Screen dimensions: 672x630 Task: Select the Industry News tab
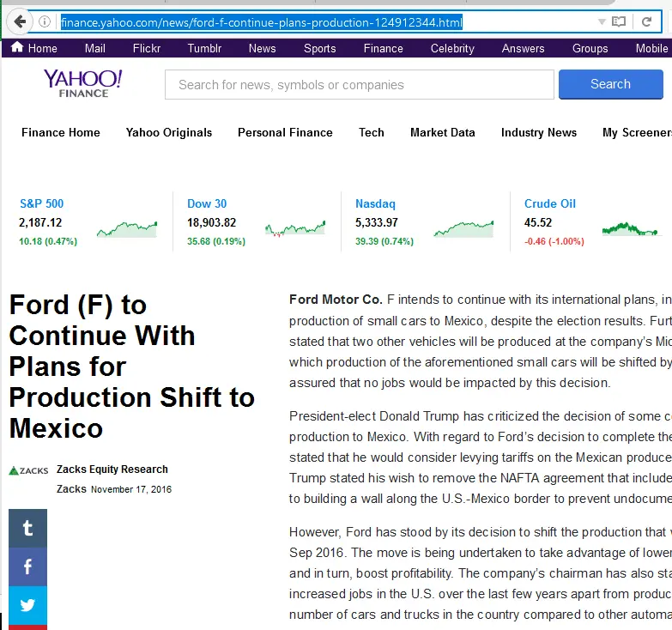(x=539, y=132)
